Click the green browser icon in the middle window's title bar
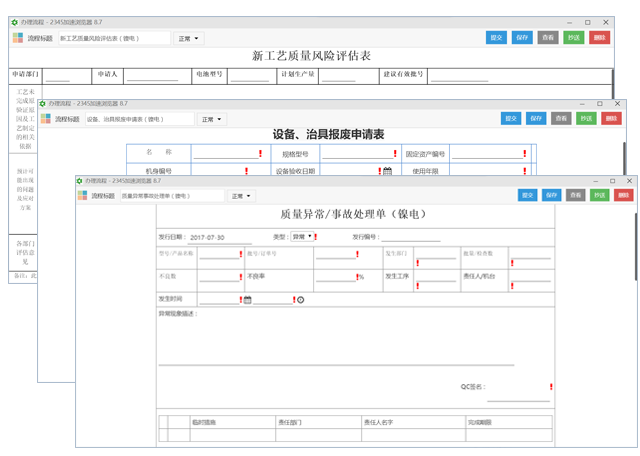This screenshot has height=456, width=640. tap(42, 104)
